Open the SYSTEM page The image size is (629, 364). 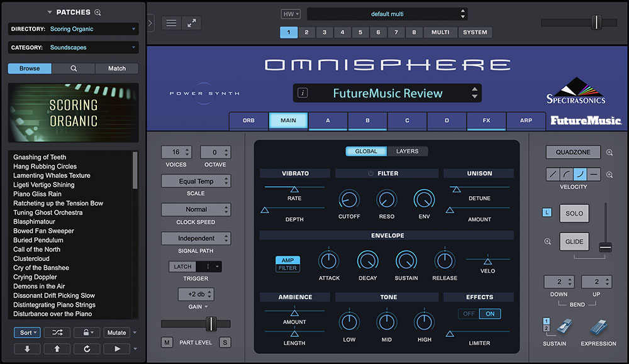tap(475, 32)
